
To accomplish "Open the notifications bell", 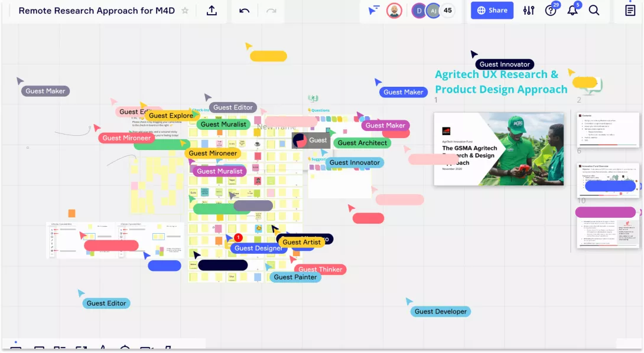I will click(x=573, y=10).
